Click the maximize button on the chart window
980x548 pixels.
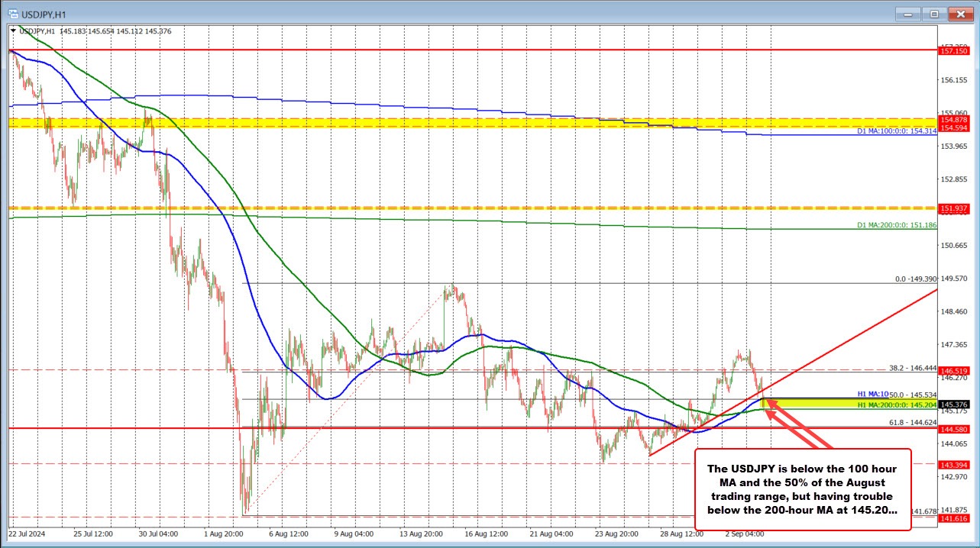[933, 14]
